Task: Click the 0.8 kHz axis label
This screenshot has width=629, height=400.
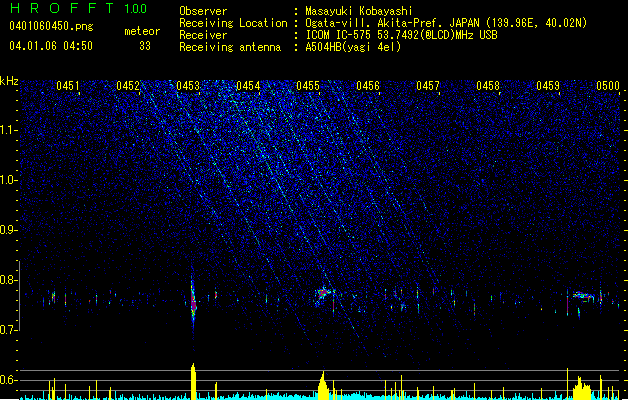Action: click(8, 280)
